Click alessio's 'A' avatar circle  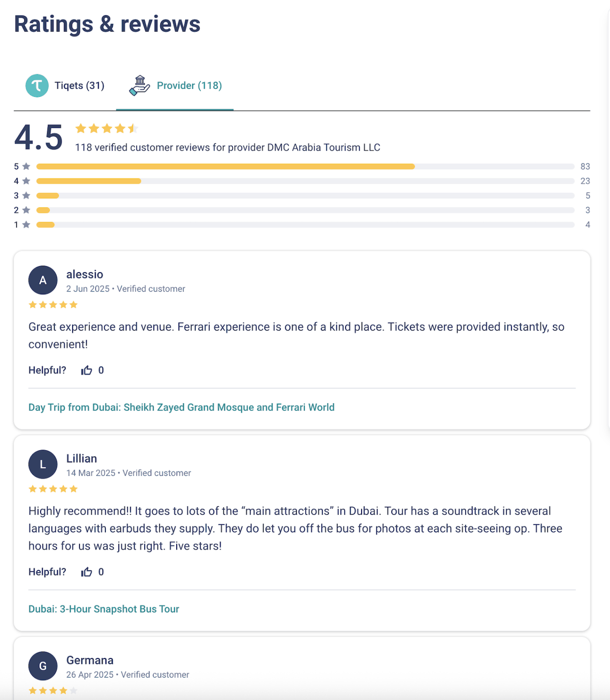click(43, 280)
